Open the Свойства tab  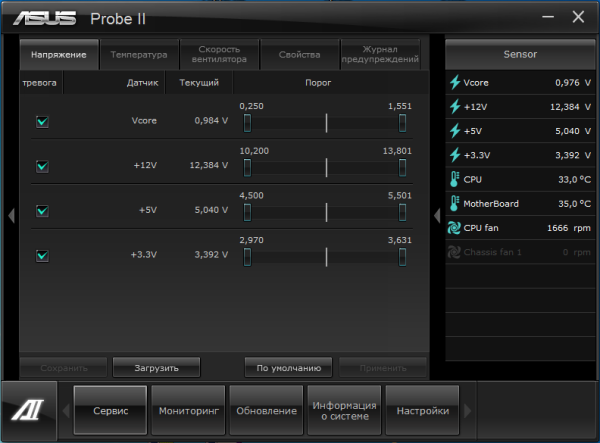pyautogui.click(x=300, y=54)
